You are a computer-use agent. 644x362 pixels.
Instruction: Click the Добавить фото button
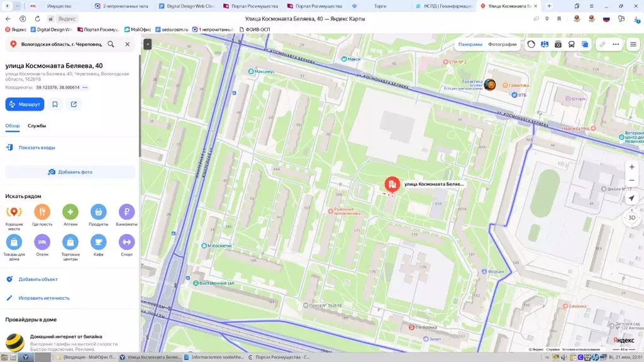(70, 172)
